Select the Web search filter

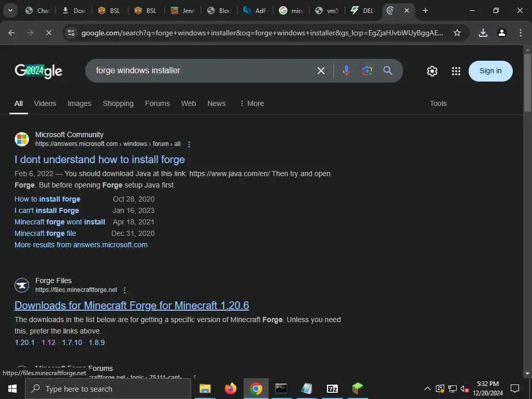(x=188, y=103)
